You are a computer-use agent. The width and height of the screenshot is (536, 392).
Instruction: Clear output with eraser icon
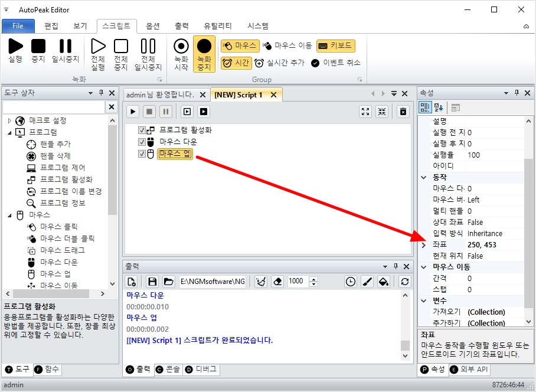pos(277,282)
